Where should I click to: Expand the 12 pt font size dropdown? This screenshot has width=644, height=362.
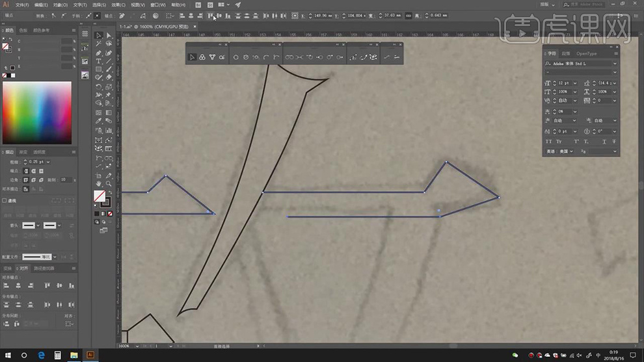[573, 83]
